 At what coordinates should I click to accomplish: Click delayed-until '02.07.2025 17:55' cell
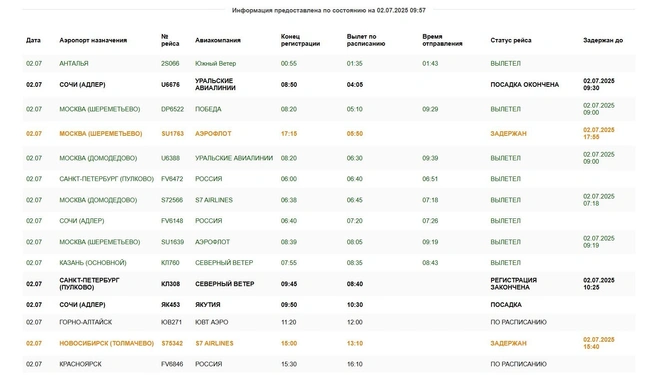pos(599,134)
